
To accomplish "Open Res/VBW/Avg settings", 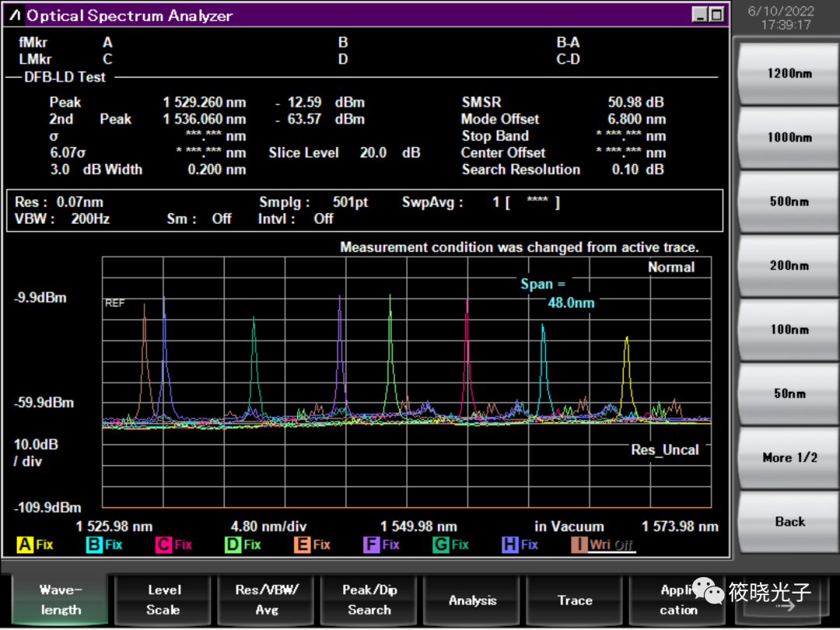I will pos(267,600).
